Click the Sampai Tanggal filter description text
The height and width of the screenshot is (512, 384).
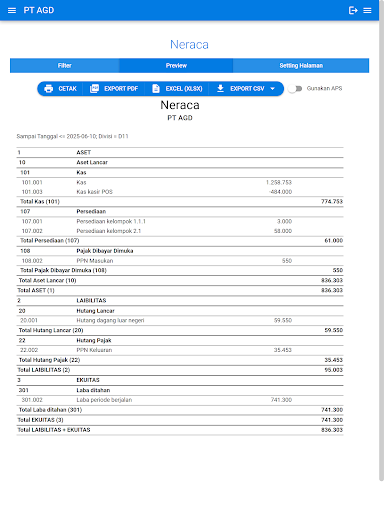tap(72, 136)
